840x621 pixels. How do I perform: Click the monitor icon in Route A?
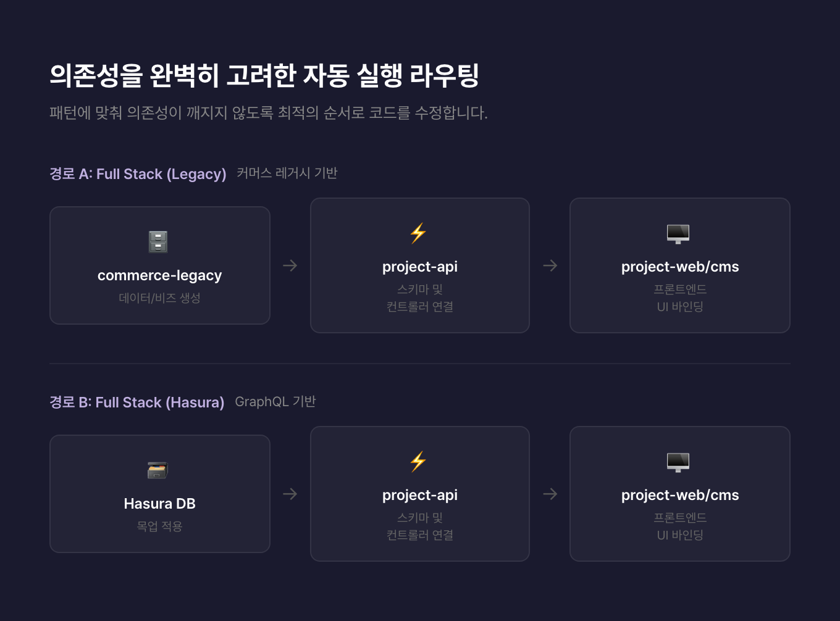pyautogui.click(x=678, y=233)
